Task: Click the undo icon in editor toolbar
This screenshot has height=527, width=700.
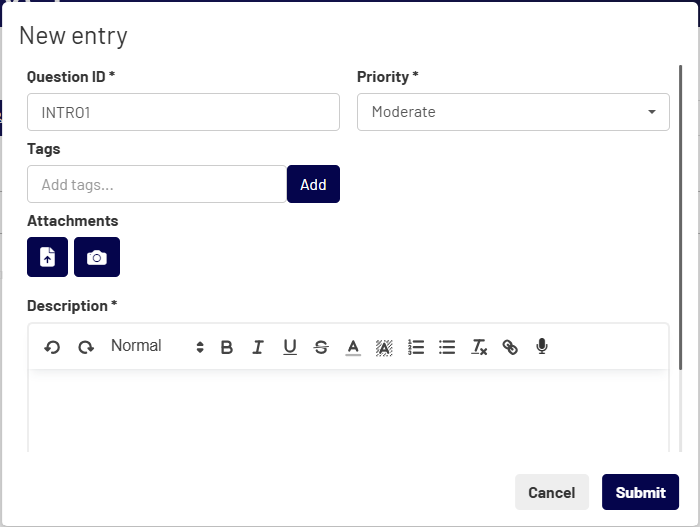Action: 52,347
